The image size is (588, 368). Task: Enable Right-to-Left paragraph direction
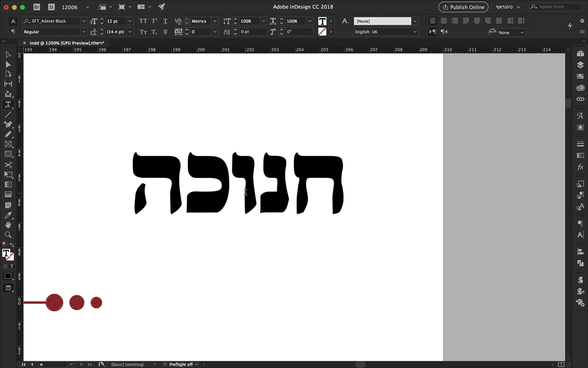444,32
